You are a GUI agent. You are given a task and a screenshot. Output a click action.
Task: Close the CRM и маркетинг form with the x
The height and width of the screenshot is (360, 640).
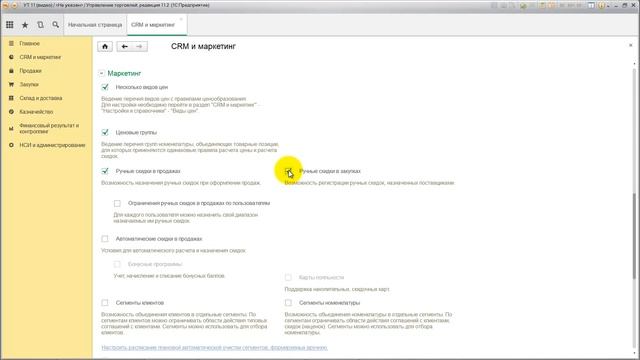(x=631, y=45)
